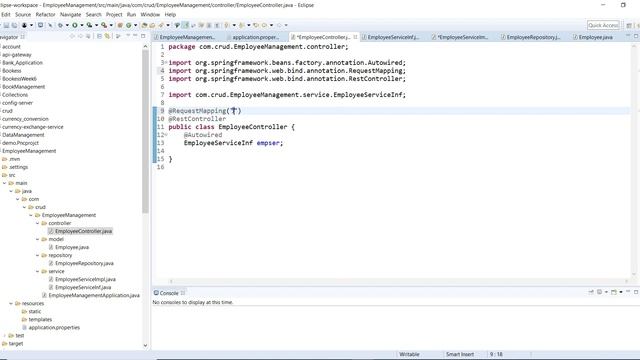Click the Smart Insert status bar entry
640x360 pixels.
[x=460, y=354]
